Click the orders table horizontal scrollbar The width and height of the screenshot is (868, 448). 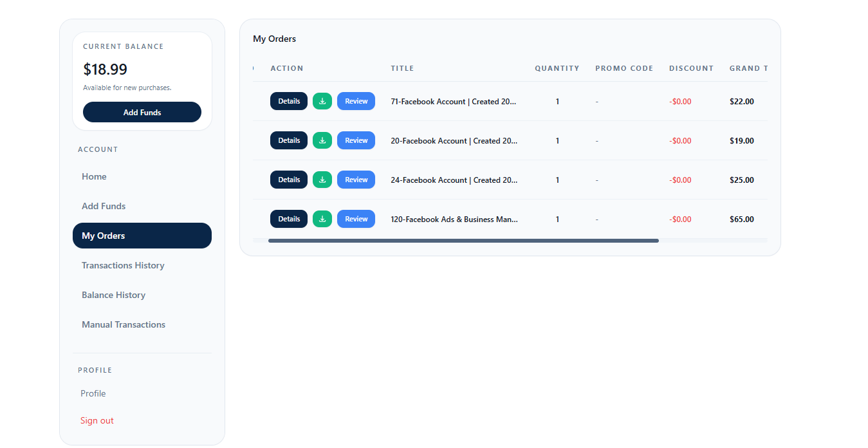click(463, 241)
